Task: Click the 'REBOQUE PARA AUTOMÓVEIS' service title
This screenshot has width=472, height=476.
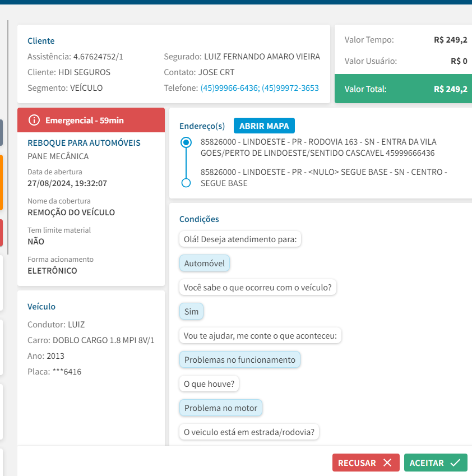Action: coord(84,143)
